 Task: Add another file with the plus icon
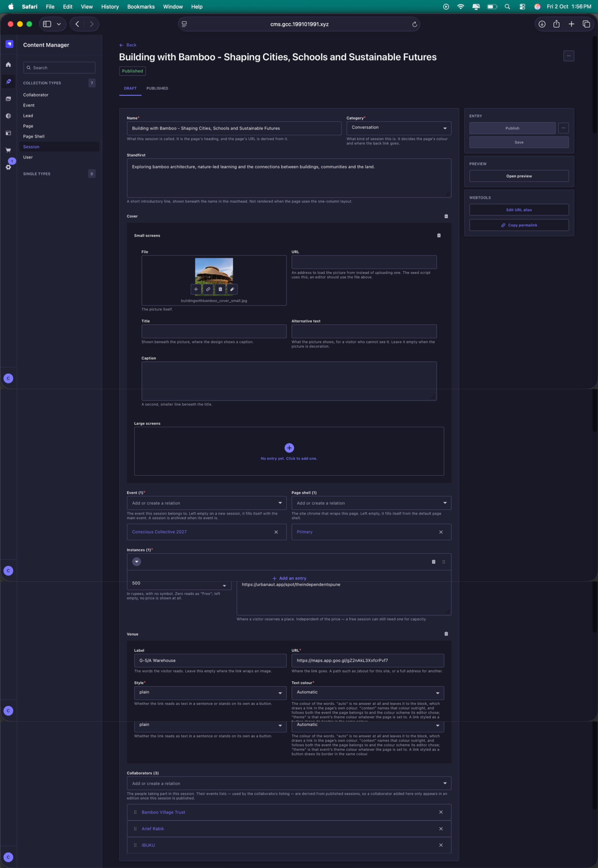196,289
